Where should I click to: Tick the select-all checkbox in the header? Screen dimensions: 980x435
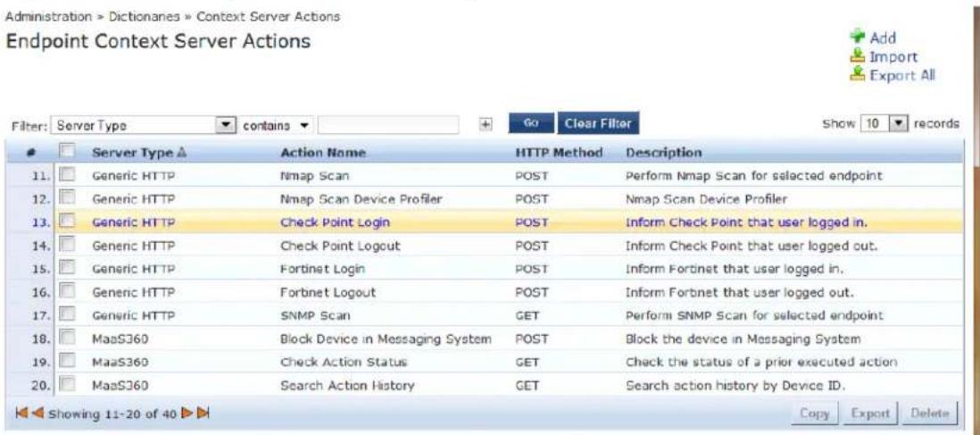click(66, 152)
